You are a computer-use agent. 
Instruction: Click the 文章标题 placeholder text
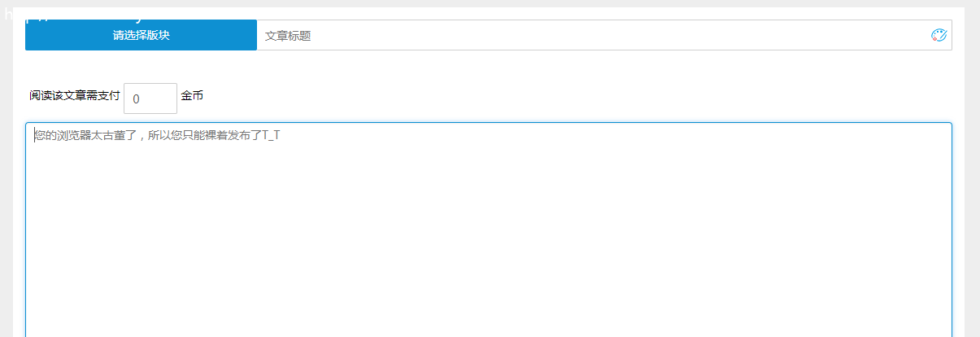288,36
